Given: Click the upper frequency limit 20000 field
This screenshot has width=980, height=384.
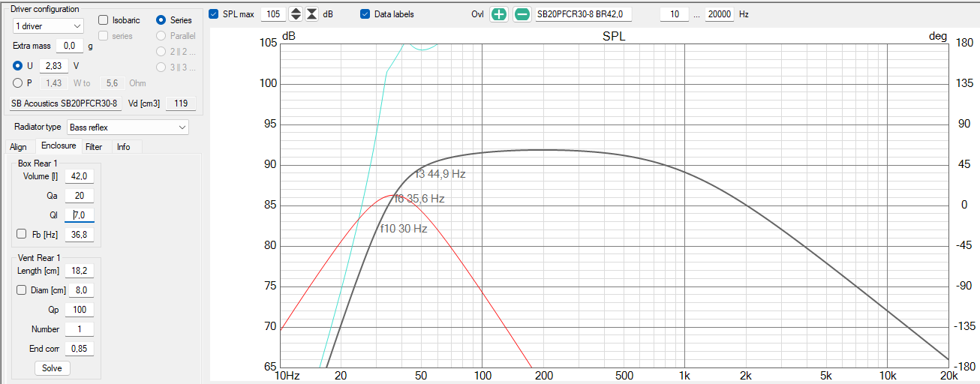Looking at the screenshot, I should (720, 14).
